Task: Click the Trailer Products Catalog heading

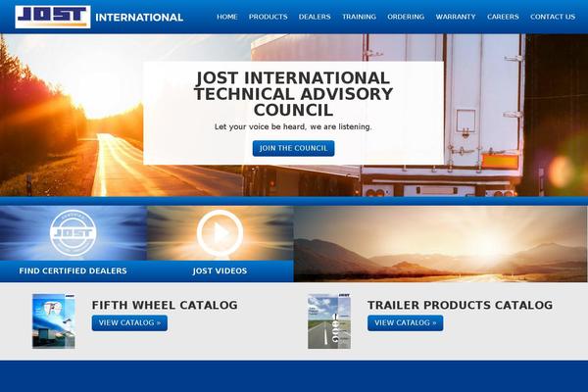Action: [460, 305]
